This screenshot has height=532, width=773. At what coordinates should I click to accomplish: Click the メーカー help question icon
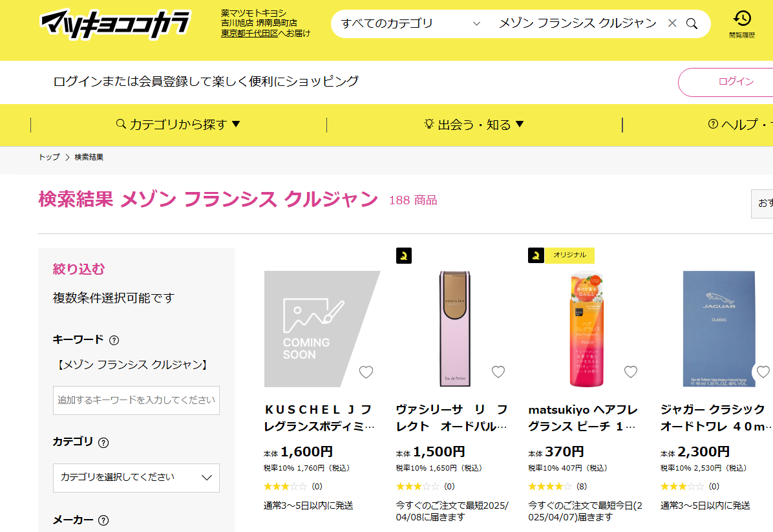pyautogui.click(x=103, y=520)
